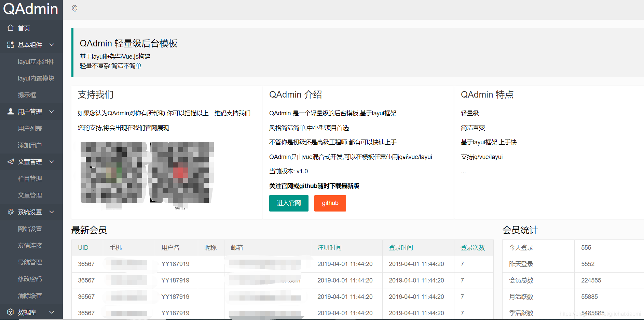
Task: Click the 昵称 column header
Action: [x=210, y=248]
